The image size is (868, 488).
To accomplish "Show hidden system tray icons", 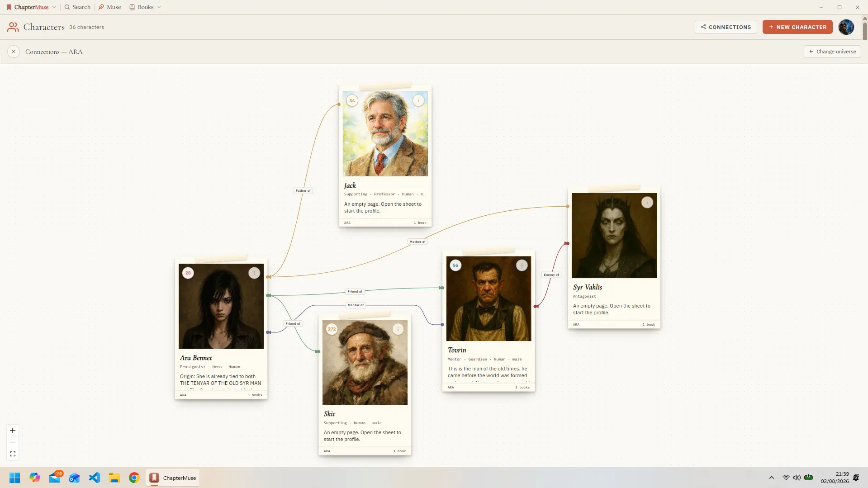I will pyautogui.click(x=772, y=478).
